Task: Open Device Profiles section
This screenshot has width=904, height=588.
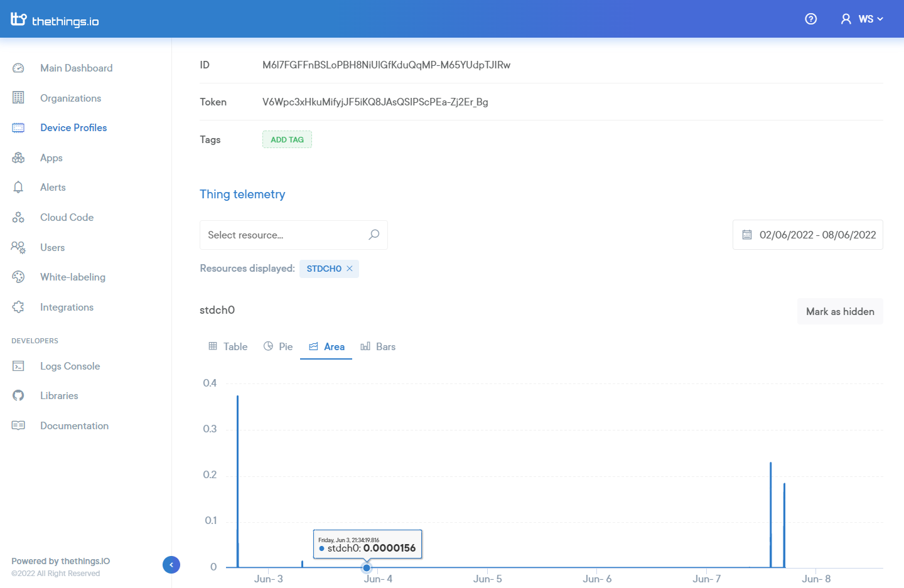Action: pos(73,128)
